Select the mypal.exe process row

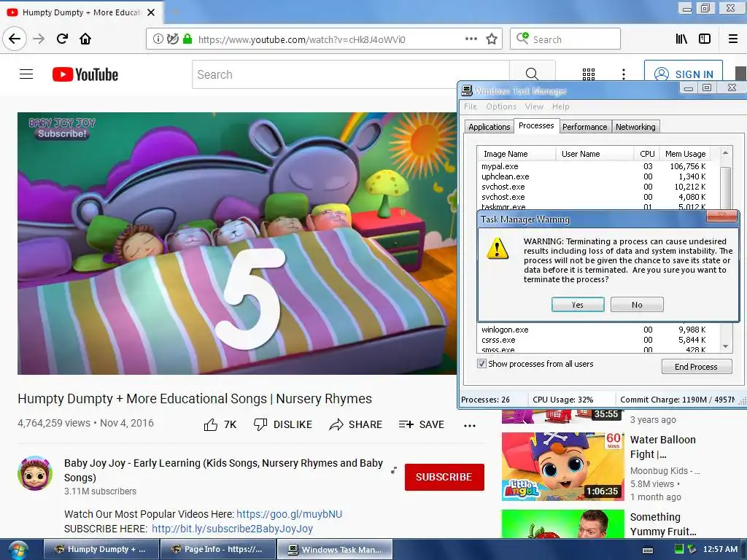(x=594, y=166)
